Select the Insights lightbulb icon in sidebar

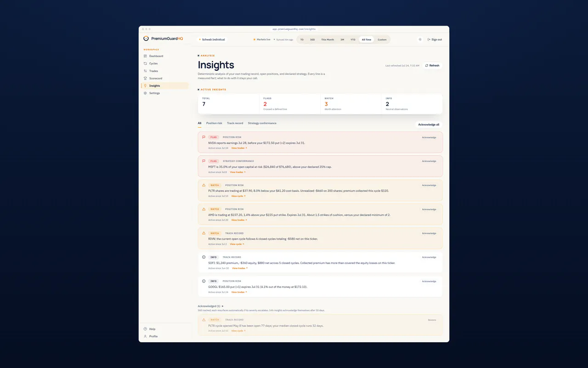[x=145, y=86]
